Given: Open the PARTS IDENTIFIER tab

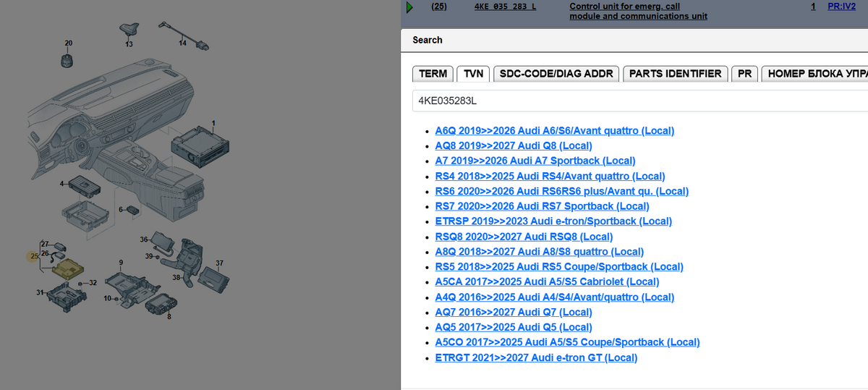Looking at the screenshot, I should click(676, 74).
